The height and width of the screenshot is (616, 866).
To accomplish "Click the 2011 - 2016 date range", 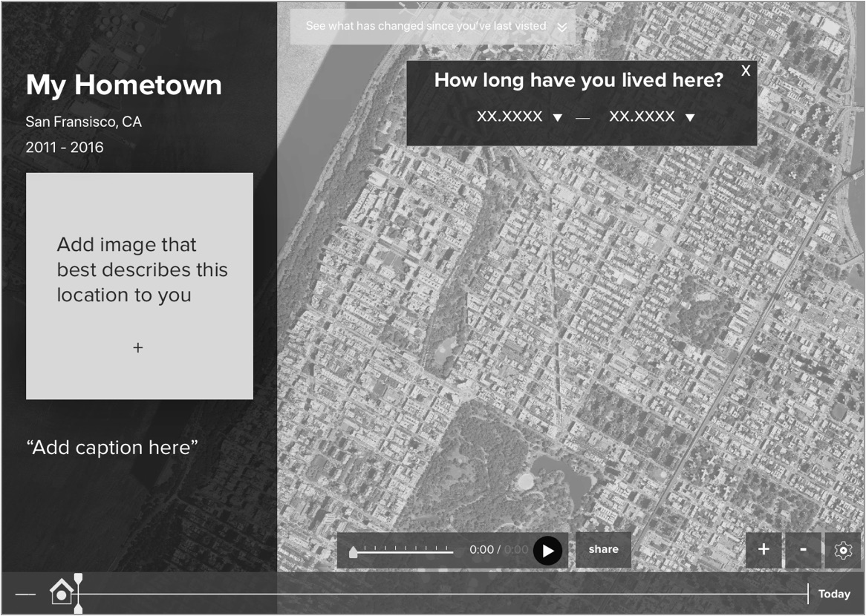I will pos(66,147).
